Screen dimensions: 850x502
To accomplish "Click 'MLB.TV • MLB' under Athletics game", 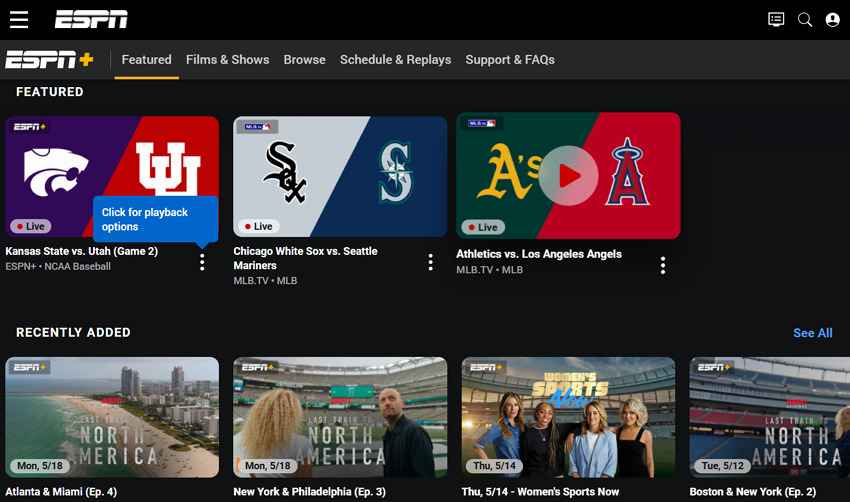I will [490, 269].
